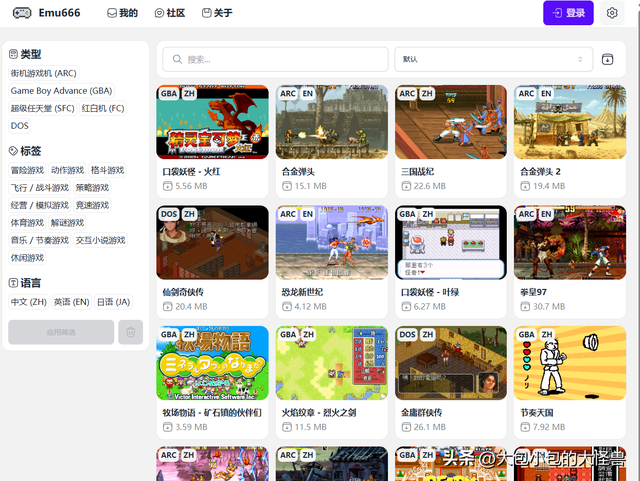This screenshot has height=481, width=640.
Task: Open the 默认 sort order dropdown
Action: 493,59
